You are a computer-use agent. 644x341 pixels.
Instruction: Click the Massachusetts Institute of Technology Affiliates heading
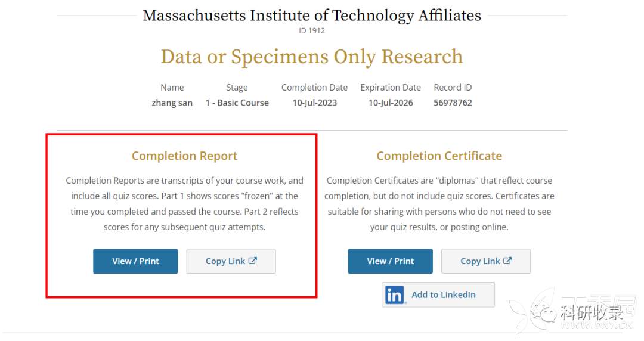312,15
